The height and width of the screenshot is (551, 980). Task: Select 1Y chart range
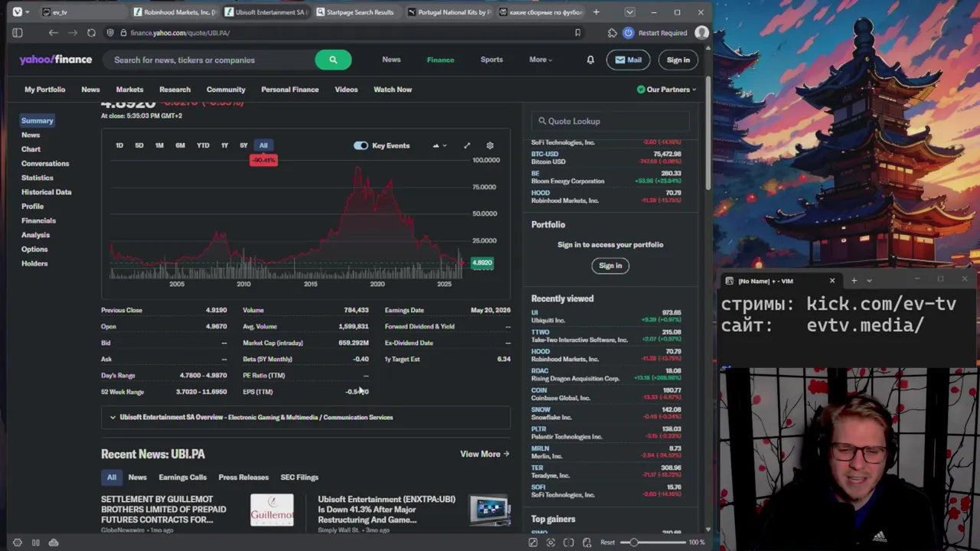tap(224, 145)
